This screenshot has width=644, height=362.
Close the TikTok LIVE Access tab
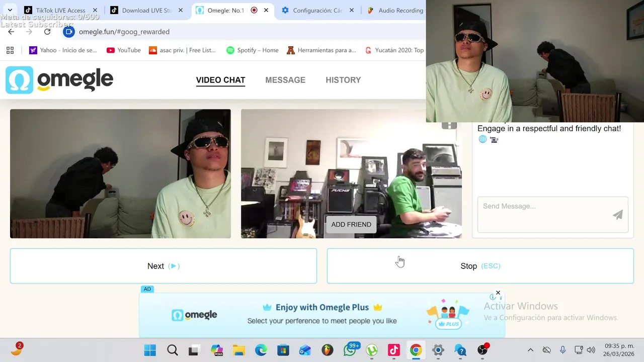pyautogui.click(x=95, y=10)
